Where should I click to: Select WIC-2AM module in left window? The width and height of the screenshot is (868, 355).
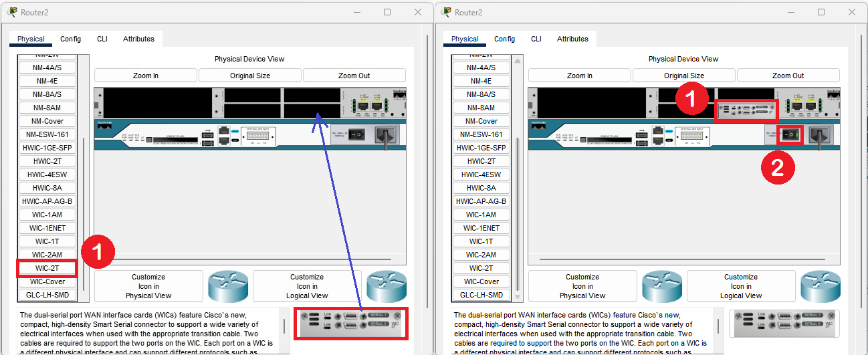click(x=47, y=255)
